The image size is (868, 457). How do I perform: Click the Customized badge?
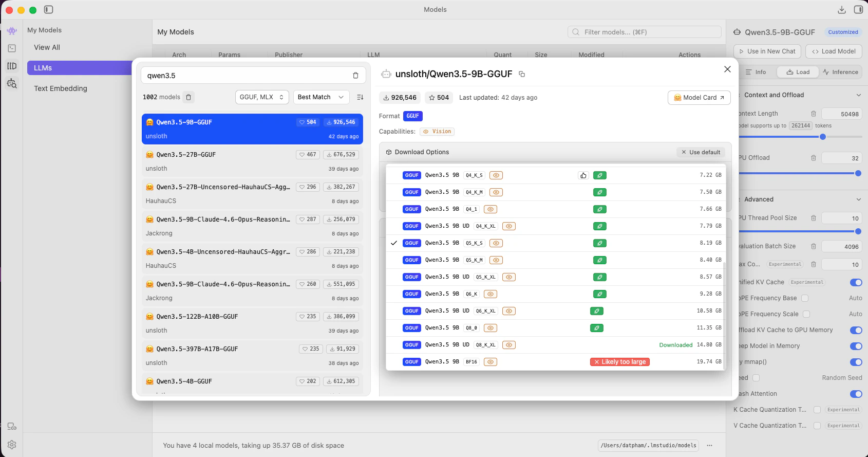coord(843,32)
